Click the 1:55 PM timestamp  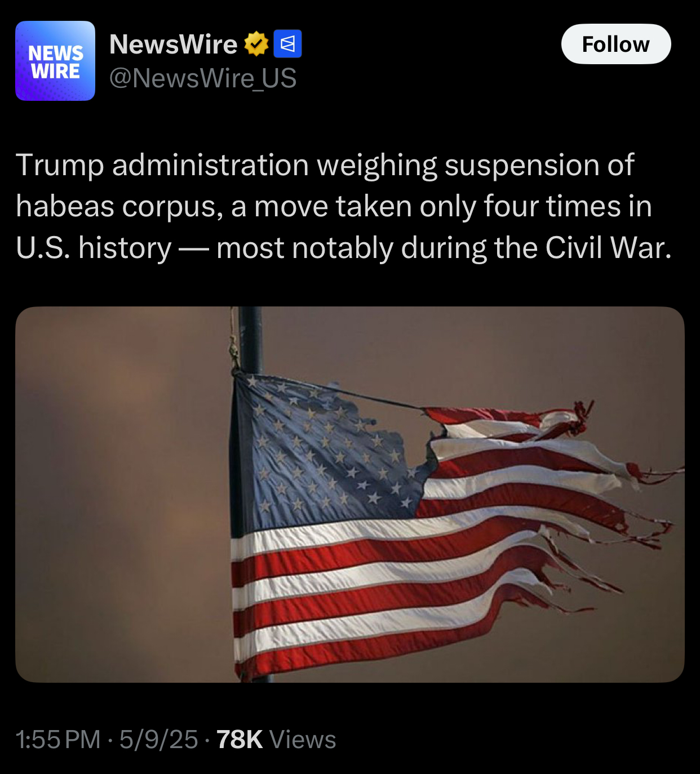pyautogui.click(x=58, y=739)
